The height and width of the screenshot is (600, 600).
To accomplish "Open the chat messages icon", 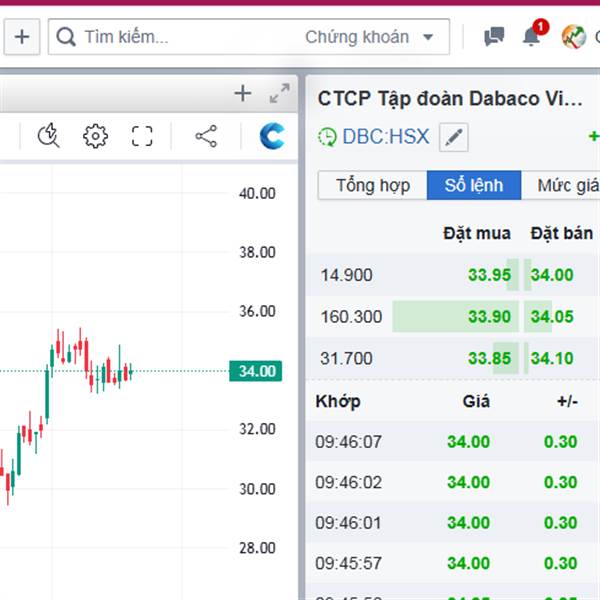I will [x=494, y=36].
